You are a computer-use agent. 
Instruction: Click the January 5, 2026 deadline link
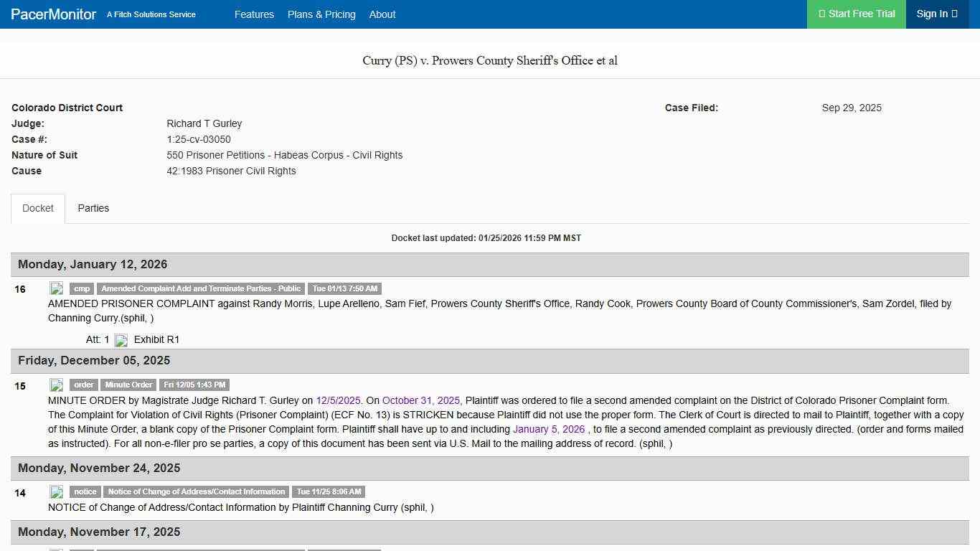point(550,429)
